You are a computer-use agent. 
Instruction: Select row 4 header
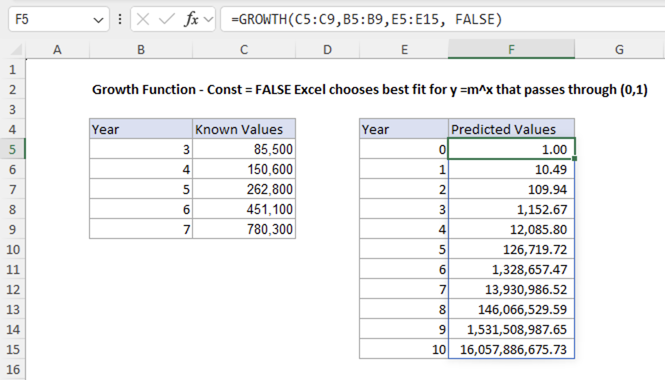point(13,129)
